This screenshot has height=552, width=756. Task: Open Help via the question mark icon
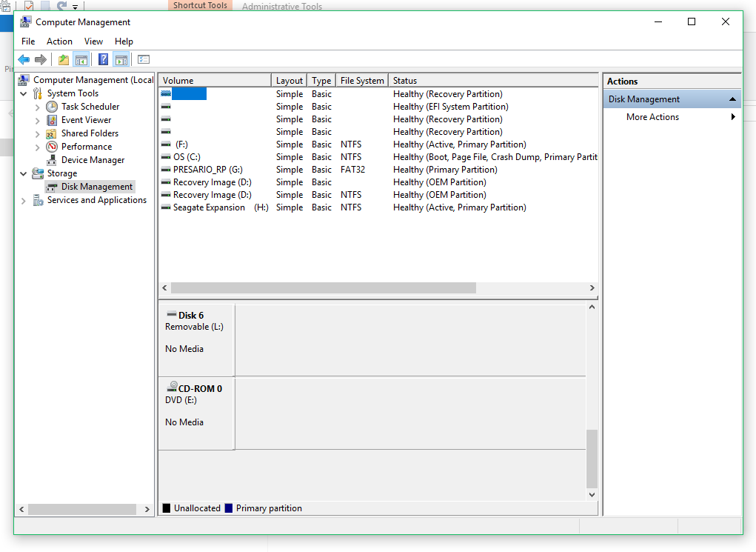104,60
